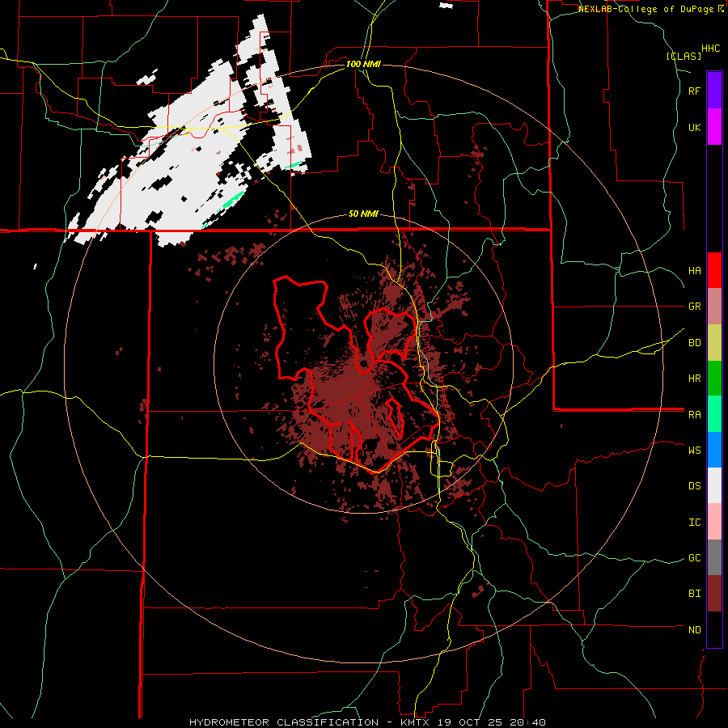
Task: Click the '20:40' timestamp text
Action: tap(529, 722)
